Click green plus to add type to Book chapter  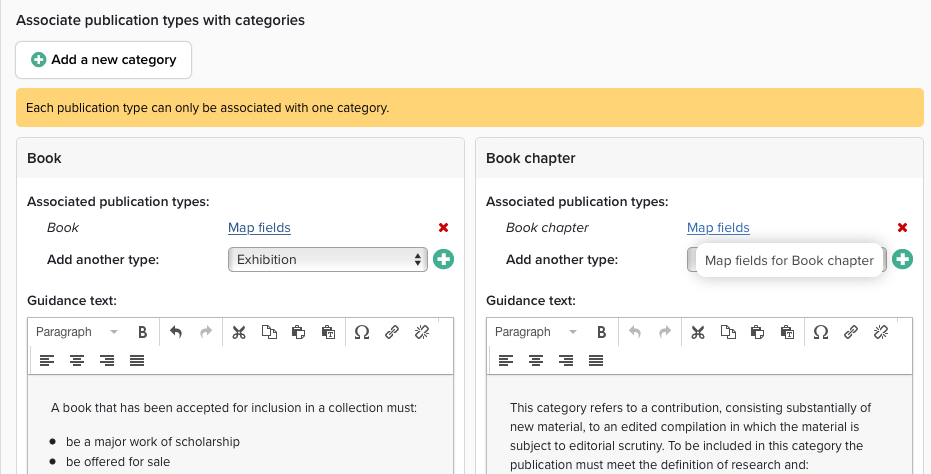coord(903,260)
